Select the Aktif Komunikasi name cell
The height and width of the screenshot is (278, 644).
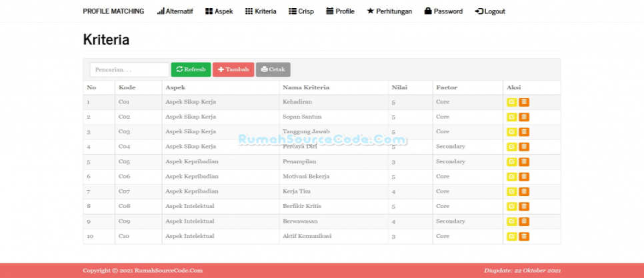point(307,236)
